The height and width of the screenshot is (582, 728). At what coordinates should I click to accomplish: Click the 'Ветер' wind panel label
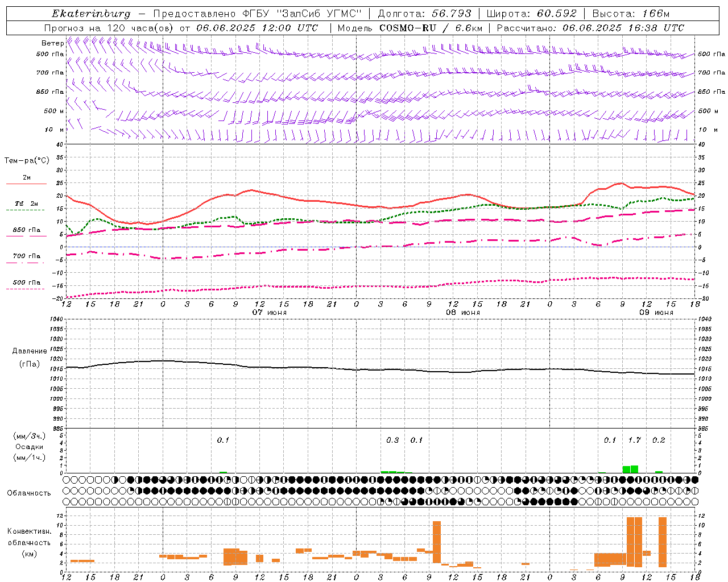[x=52, y=43]
